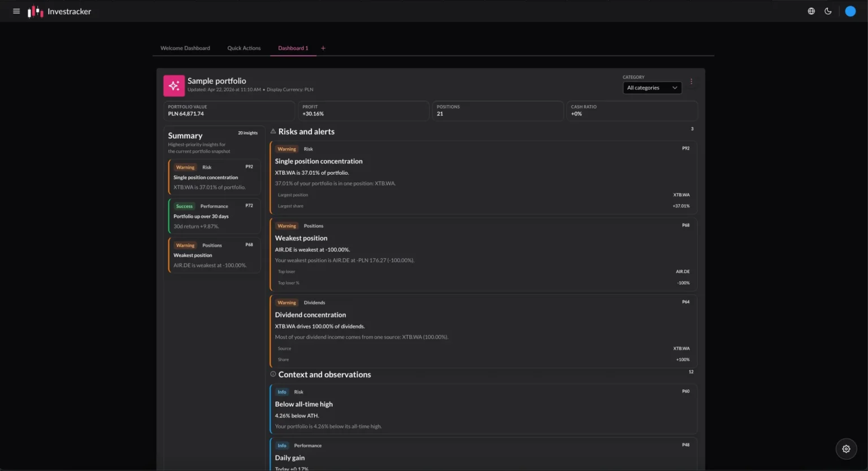
Task: Open the floating settings gear button
Action: point(846,449)
